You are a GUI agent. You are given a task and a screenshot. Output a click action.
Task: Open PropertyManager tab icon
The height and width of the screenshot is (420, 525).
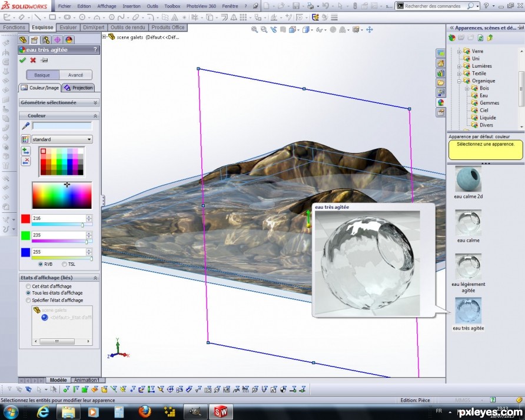(x=34, y=40)
